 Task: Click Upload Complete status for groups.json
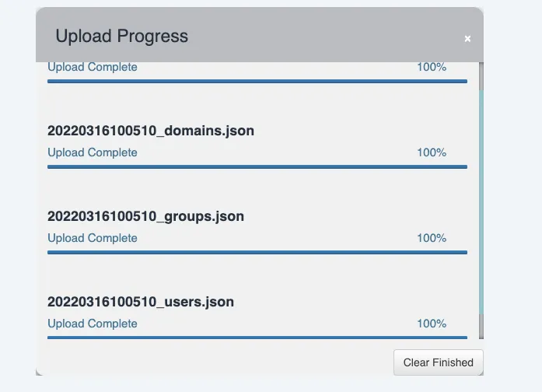[93, 238]
